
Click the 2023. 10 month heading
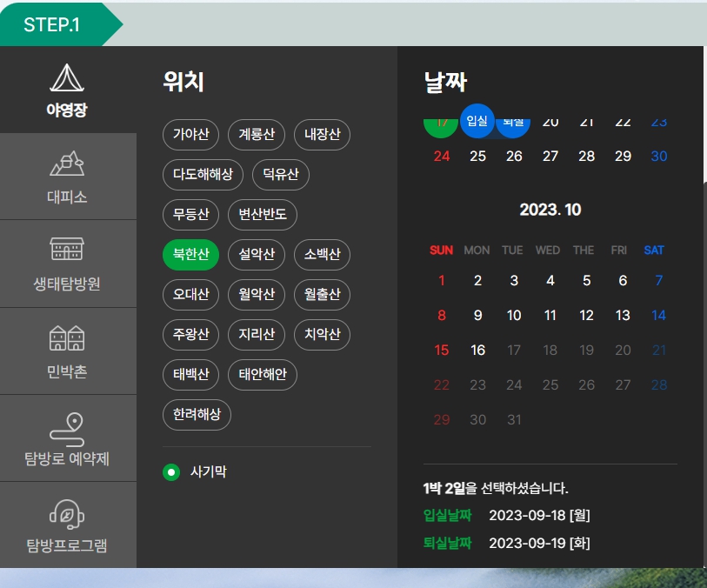(550, 210)
